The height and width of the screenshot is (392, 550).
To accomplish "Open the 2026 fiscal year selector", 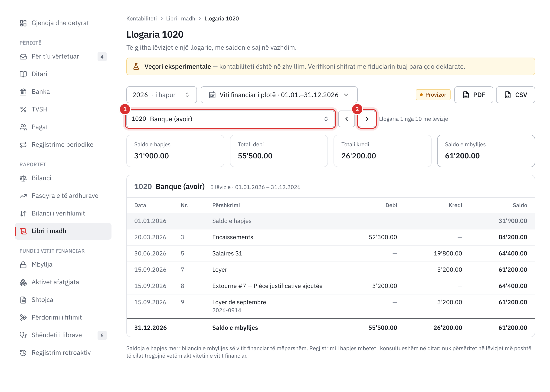I will pyautogui.click(x=161, y=95).
